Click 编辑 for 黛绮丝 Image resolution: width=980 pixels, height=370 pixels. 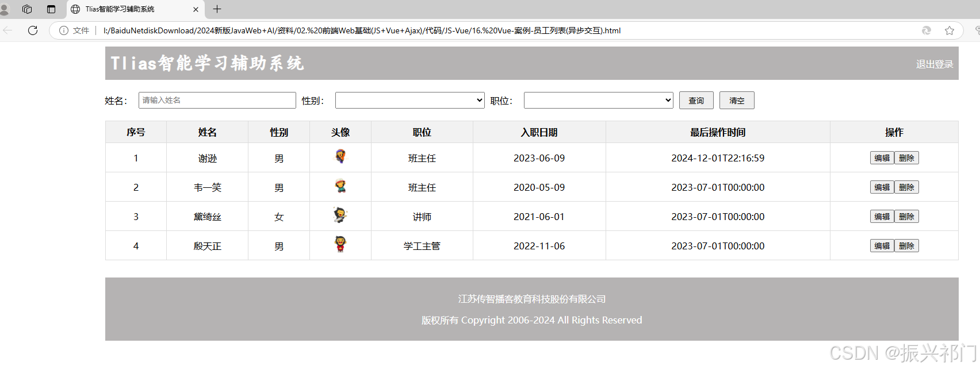click(882, 217)
